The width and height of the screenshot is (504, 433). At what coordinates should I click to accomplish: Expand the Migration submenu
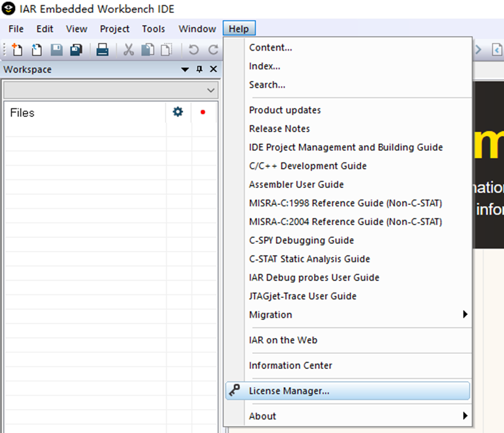[465, 314]
